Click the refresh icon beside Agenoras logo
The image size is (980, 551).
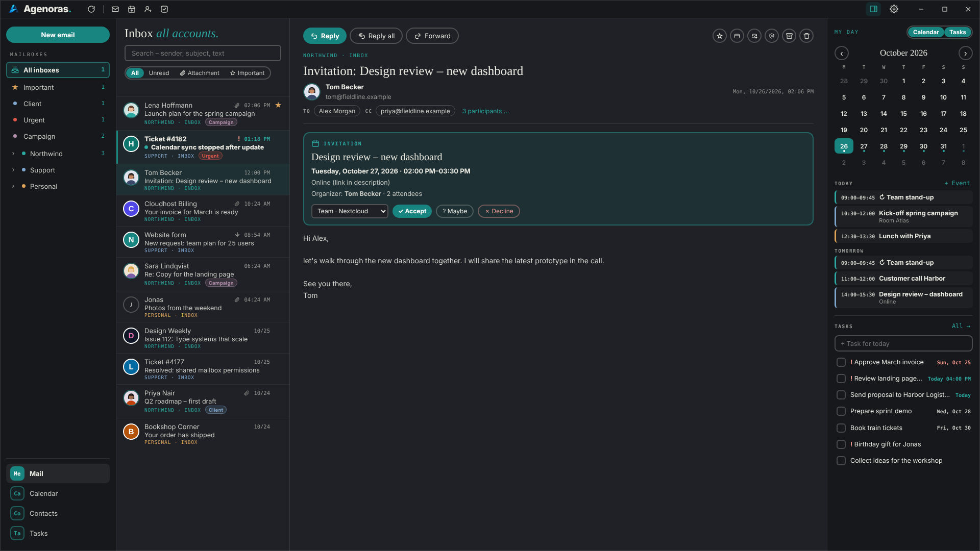(x=91, y=9)
